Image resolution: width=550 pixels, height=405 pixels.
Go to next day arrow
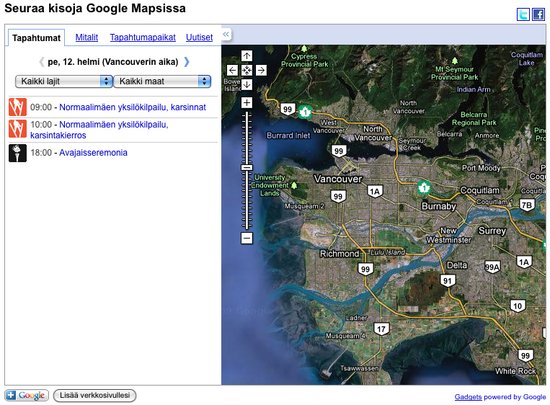[187, 62]
